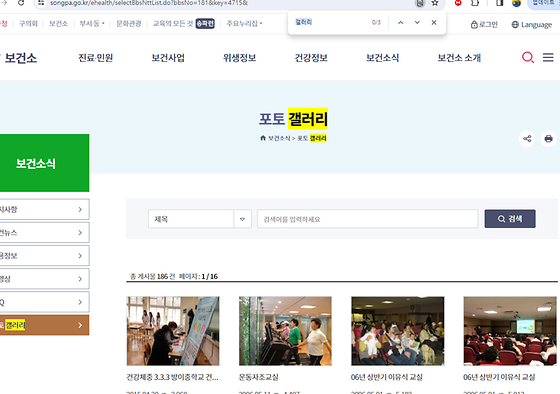560x394 pixels.
Task: Click the 포토 갤러리 page heading
Action: coord(293,119)
